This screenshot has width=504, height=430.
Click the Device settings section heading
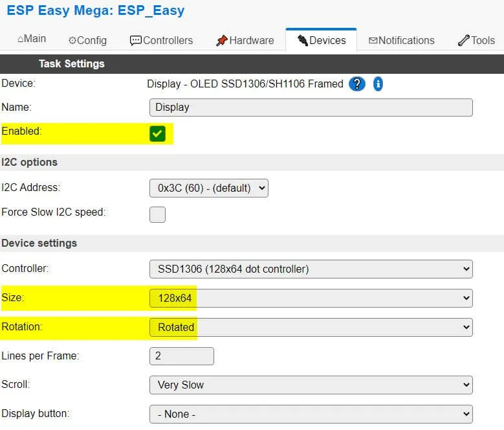[39, 243]
